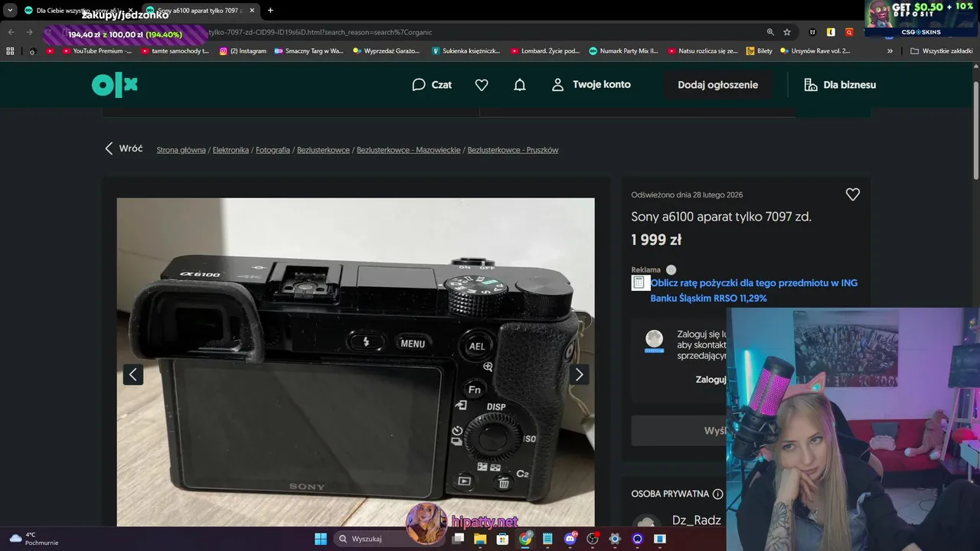The width and height of the screenshot is (980, 551).
Task: Show previous photo with left arrow
Action: (133, 374)
